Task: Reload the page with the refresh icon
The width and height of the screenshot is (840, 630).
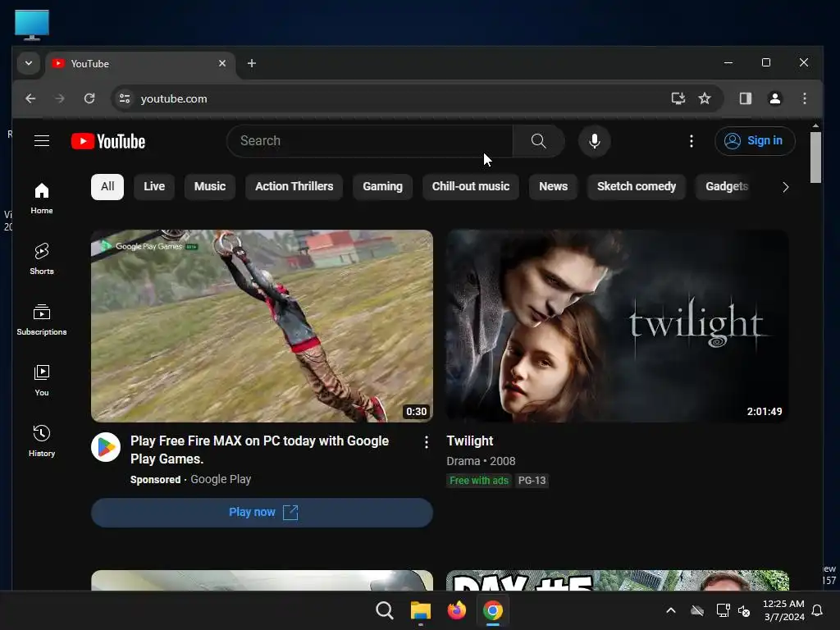Action: point(89,98)
